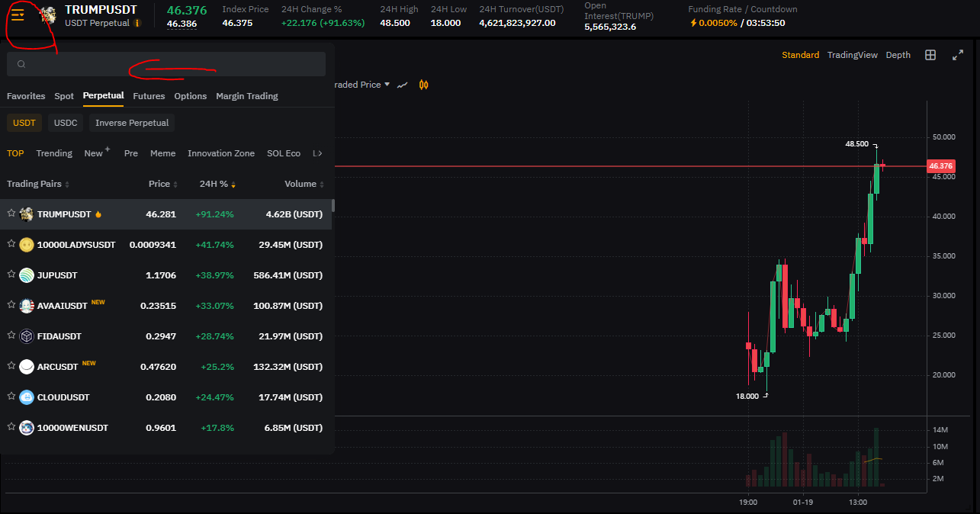The width and height of the screenshot is (980, 514).
Task: Show the Meme category
Action: click(x=163, y=153)
